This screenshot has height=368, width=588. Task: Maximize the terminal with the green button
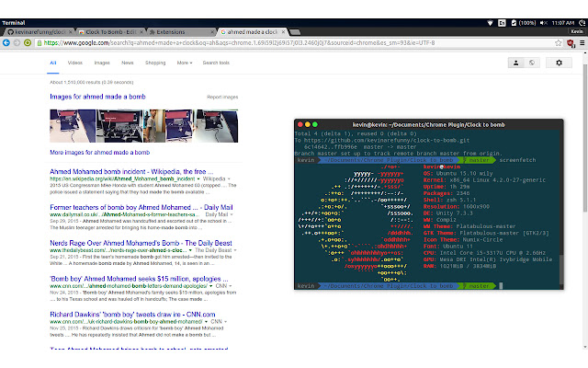315,124
